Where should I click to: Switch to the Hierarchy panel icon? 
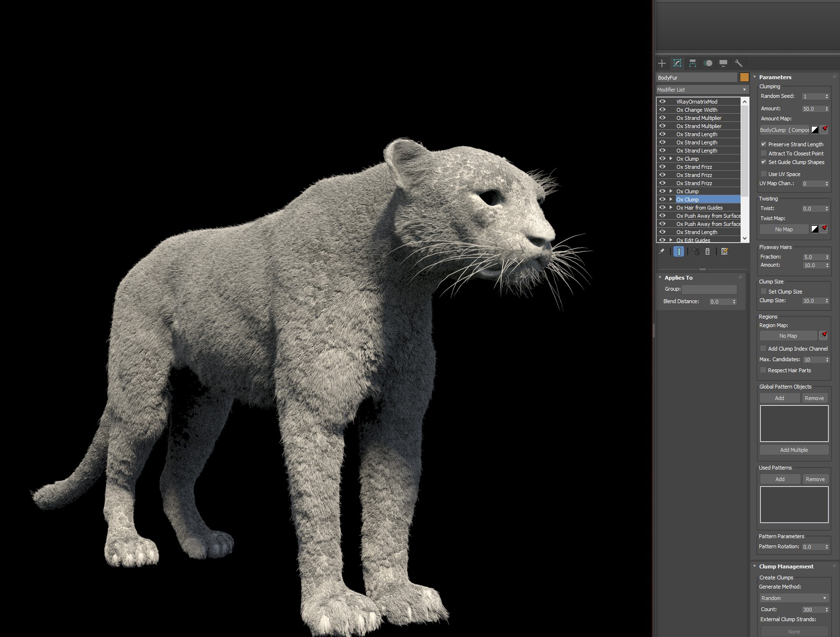point(693,63)
